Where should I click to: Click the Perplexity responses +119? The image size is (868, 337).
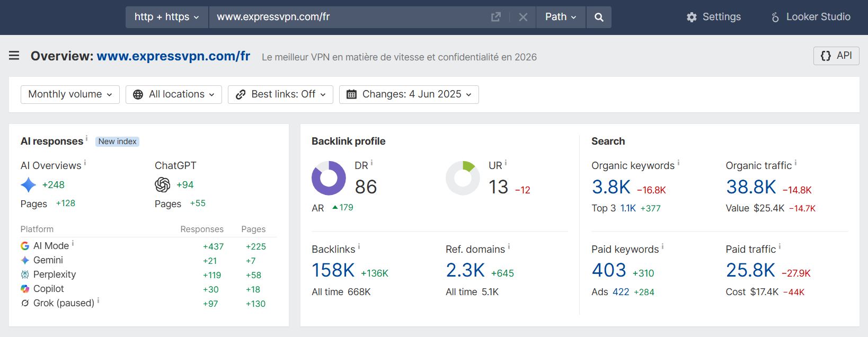pos(212,275)
